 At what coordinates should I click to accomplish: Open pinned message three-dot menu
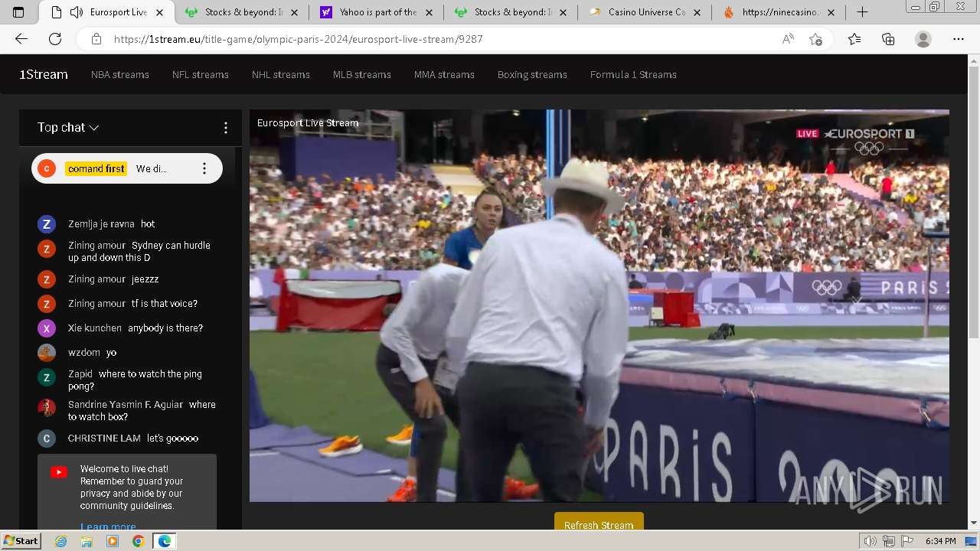click(x=204, y=168)
